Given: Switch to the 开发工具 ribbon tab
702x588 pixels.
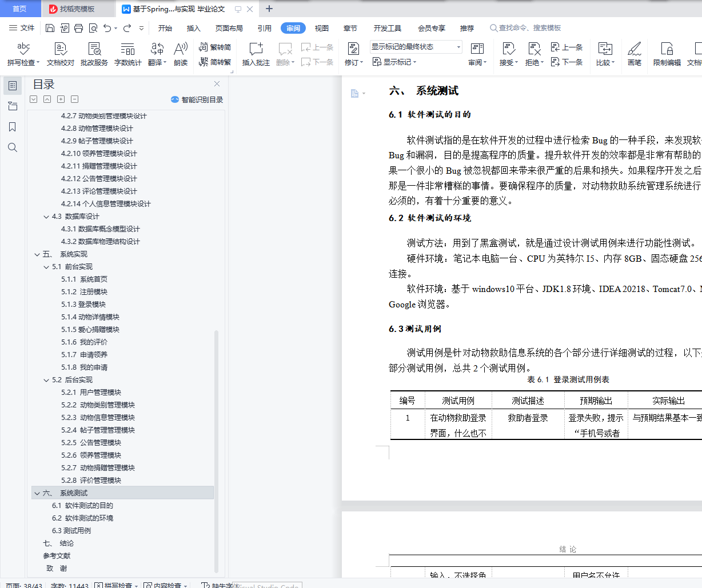Looking at the screenshot, I should click(388, 28).
